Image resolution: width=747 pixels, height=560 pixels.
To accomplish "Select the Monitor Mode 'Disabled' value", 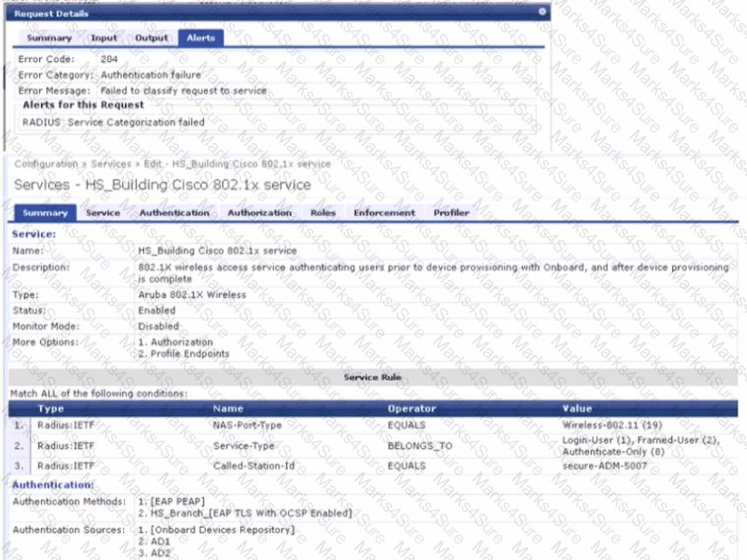I will click(159, 326).
